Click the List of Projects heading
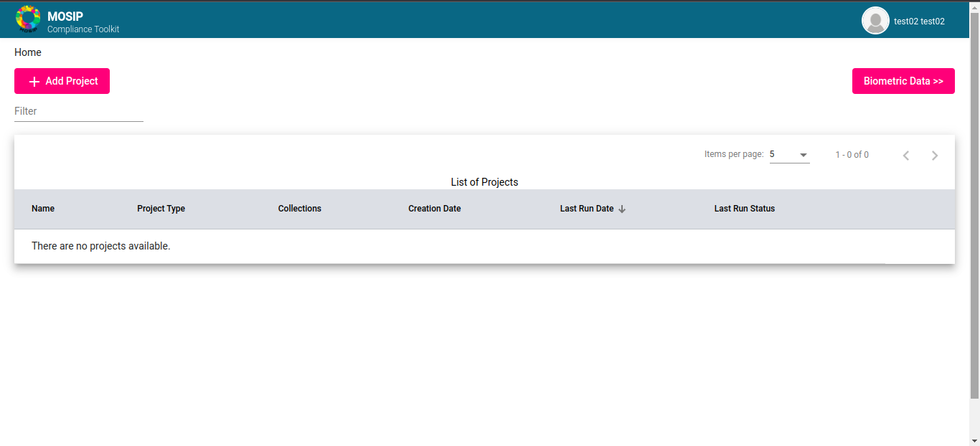This screenshot has height=446, width=980. coord(484,182)
